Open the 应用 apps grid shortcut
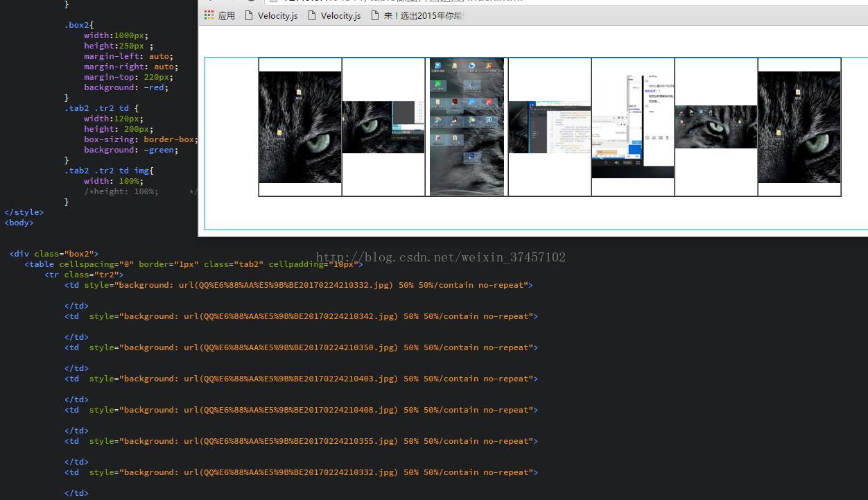 pyautogui.click(x=220, y=15)
